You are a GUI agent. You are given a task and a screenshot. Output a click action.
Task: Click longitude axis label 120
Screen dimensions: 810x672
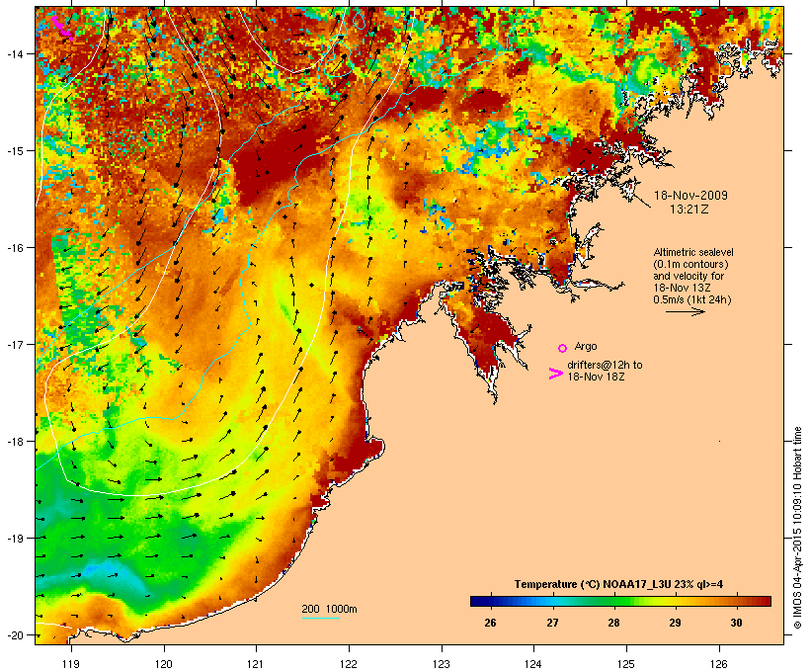tap(164, 664)
